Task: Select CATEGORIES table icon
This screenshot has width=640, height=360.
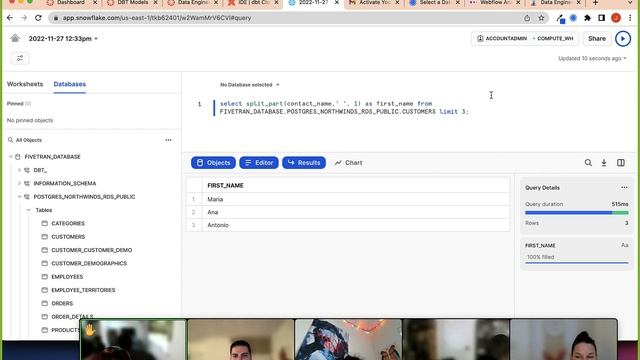Action: click(x=44, y=223)
